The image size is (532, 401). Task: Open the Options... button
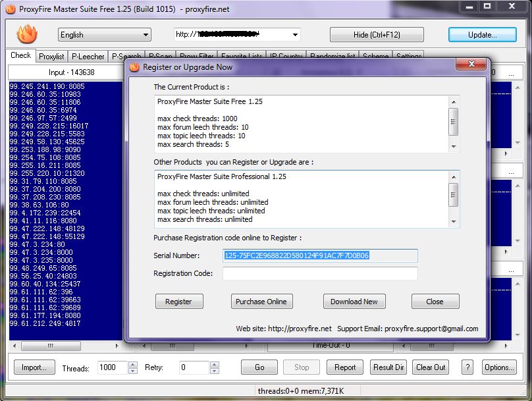[499, 367]
